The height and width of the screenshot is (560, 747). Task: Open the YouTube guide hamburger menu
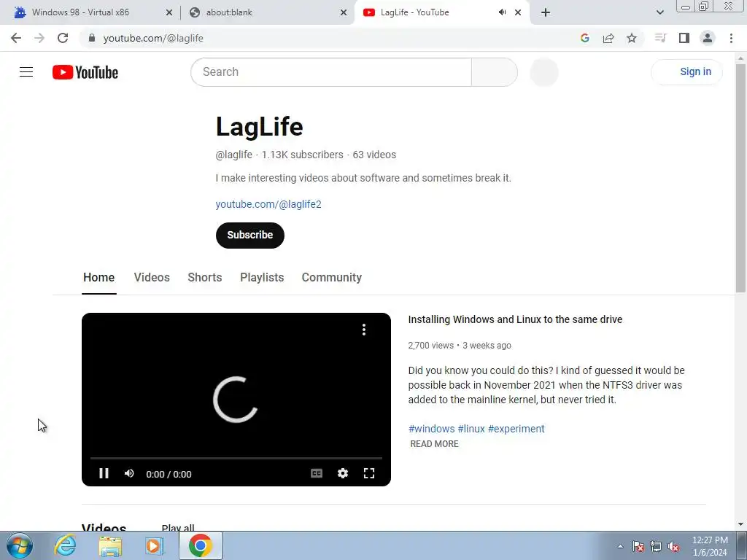(26, 72)
